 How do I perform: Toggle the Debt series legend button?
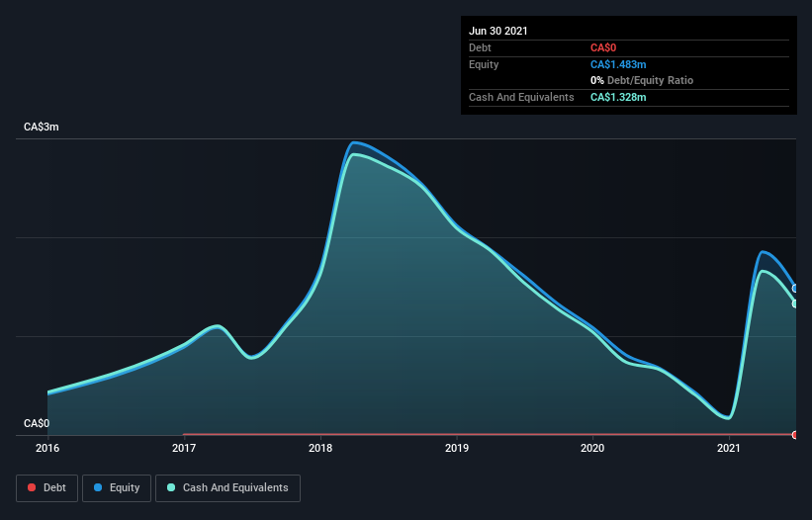(x=47, y=488)
